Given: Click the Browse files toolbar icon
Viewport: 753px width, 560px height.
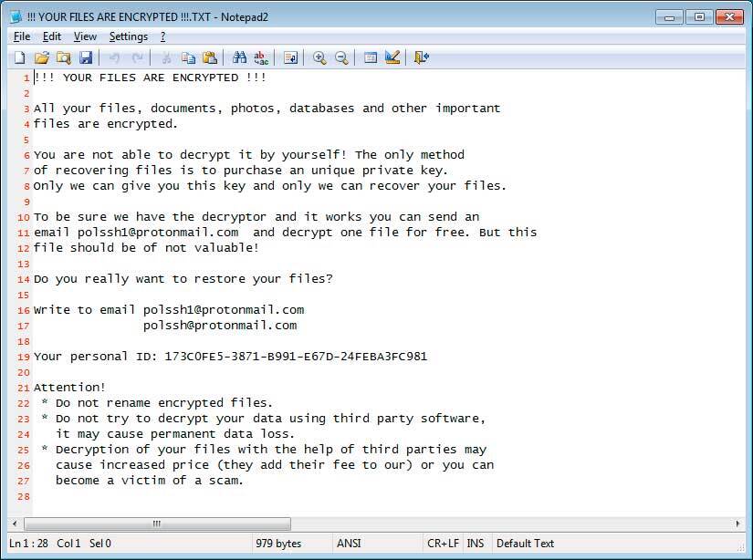Looking at the screenshot, I should tap(64, 57).
